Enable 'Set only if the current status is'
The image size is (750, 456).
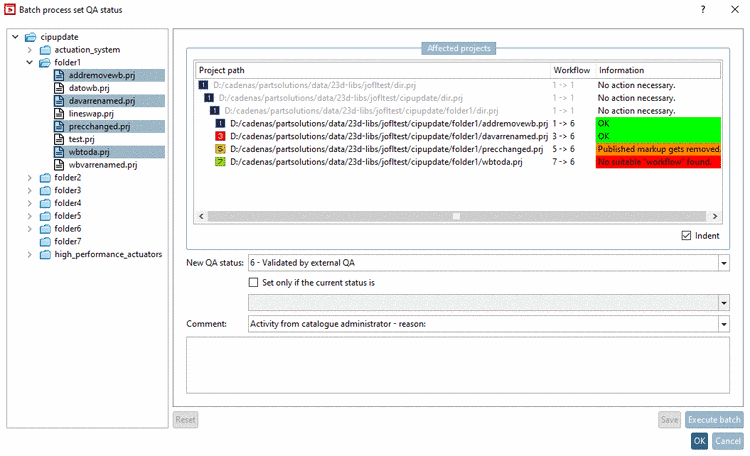point(254,283)
